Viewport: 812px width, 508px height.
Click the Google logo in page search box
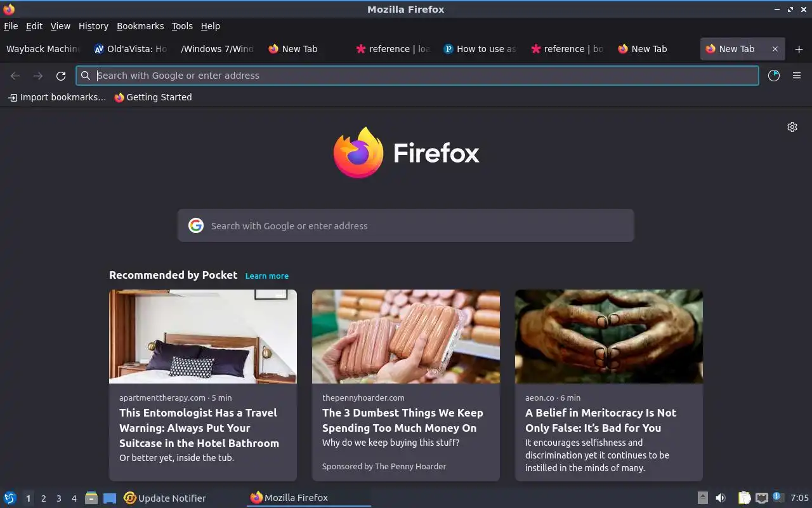point(196,225)
